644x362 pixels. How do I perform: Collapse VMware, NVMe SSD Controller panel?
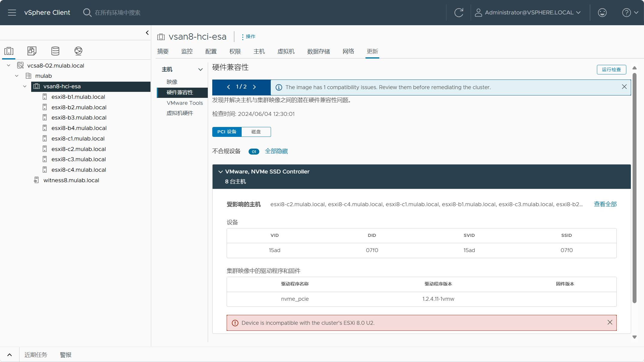tap(220, 172)
